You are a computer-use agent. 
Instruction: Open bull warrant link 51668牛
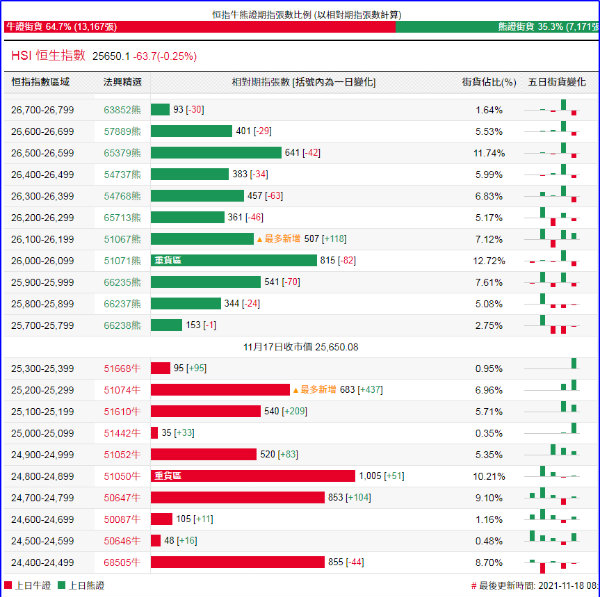coord(122,369)
